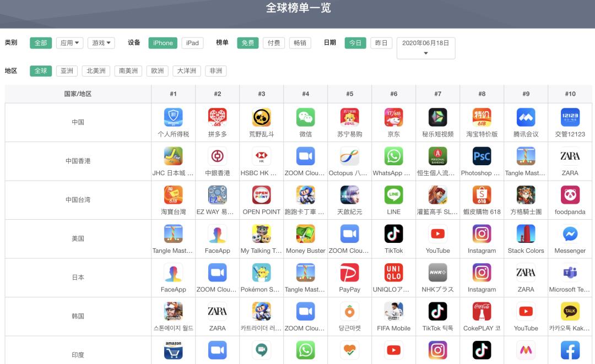This screenshot has width=595, height=364.
Task: Open the Messenger app icon
Action: 570,233
